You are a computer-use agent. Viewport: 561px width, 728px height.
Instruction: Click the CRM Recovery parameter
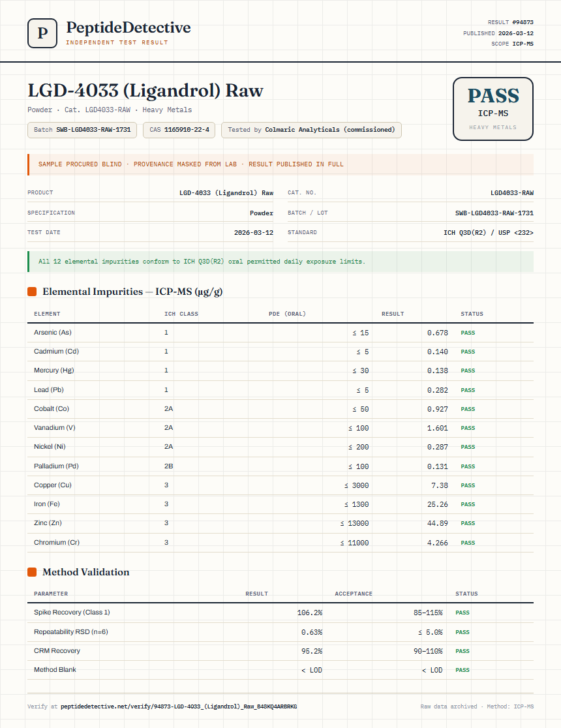tap(57, 651)
